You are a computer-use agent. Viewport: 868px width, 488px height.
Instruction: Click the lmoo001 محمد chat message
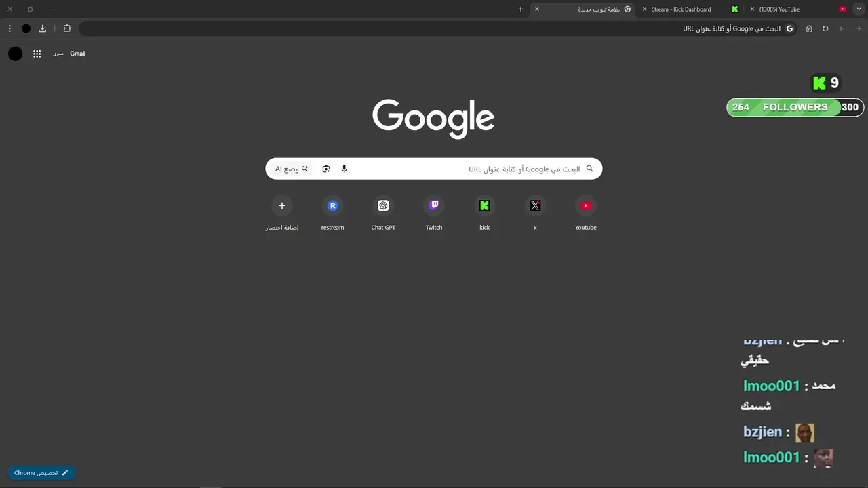pos(789,395)
